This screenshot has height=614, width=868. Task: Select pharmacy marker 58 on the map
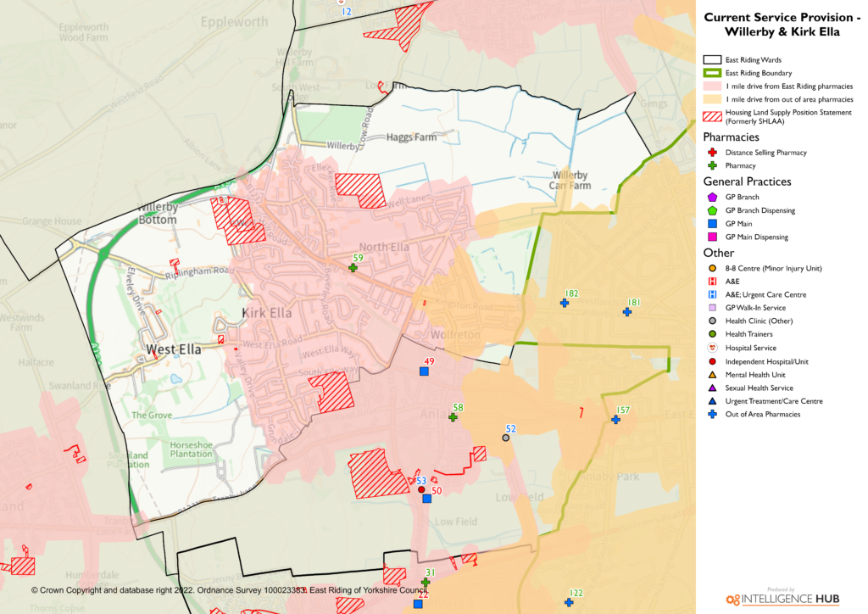453,417
